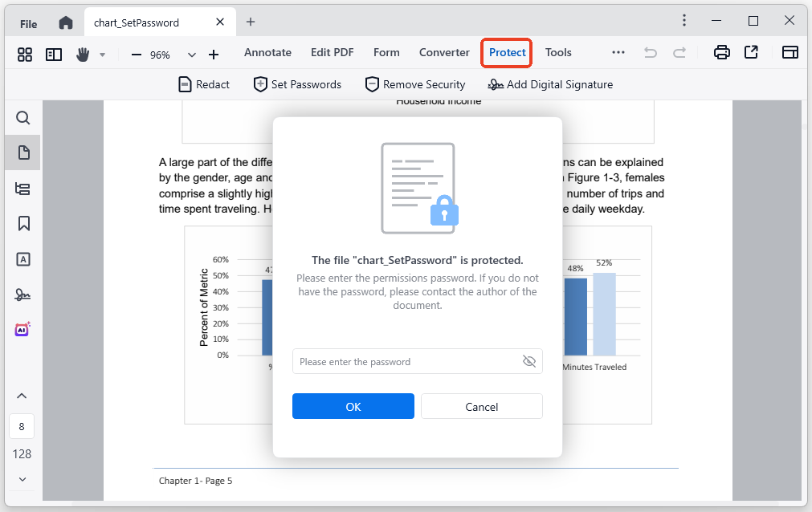
Task: Select the Hand pan tool
Action: 83,54
